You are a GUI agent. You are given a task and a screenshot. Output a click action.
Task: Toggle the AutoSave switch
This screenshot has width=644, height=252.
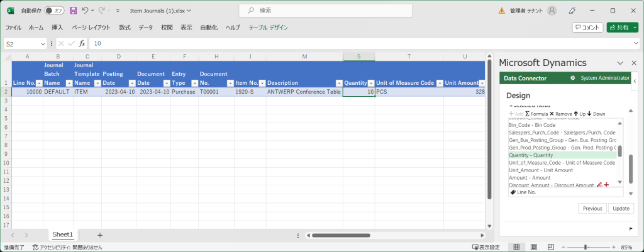[x=55, y=11]
